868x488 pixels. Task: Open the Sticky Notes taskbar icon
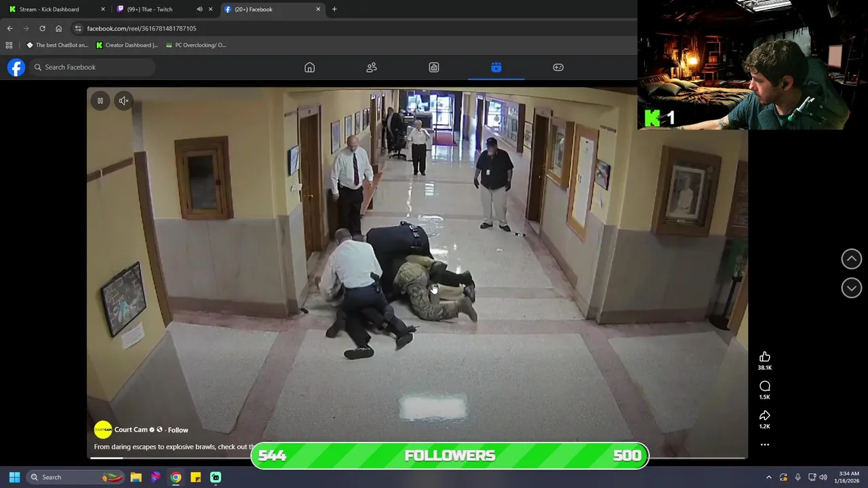(195, 477)
